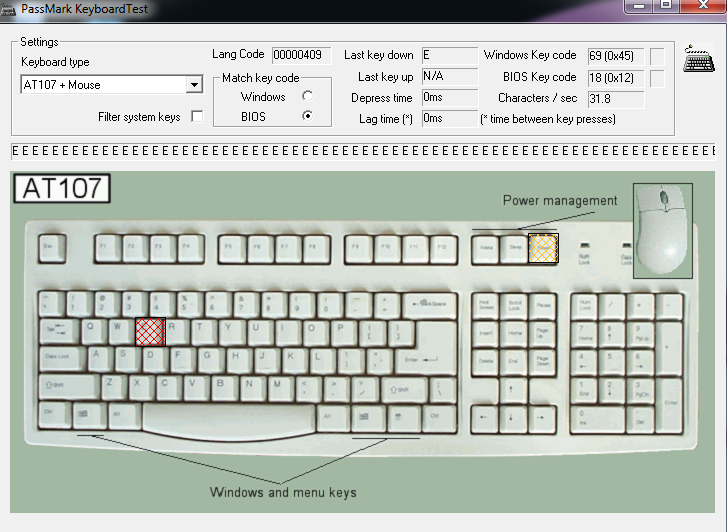The width and height of the screenshot is (727, 532).
Task: Click the Caps Lock key on keyboard image
Action: [x=63, y=359]
